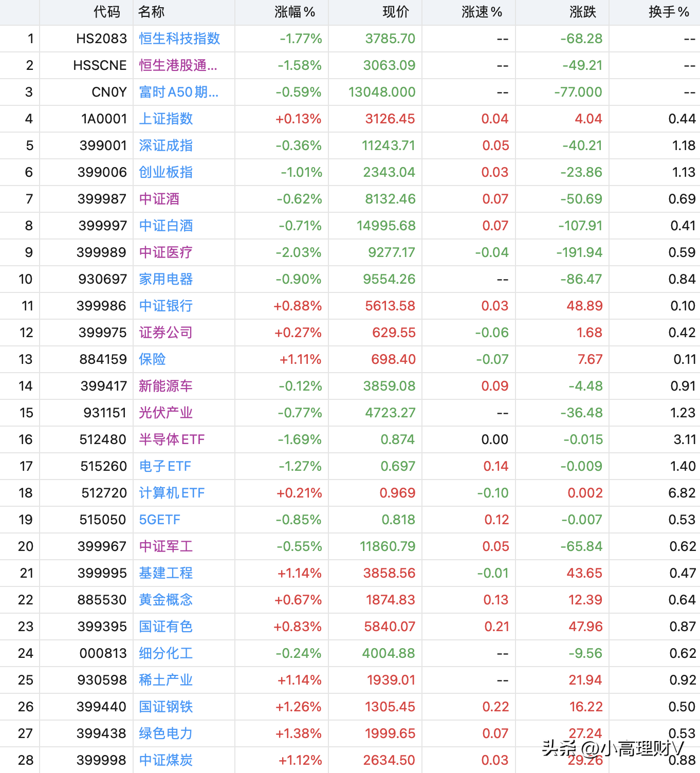Open 中证白酒 index page
Screen dimensions: 700x773
coord(165,226)
